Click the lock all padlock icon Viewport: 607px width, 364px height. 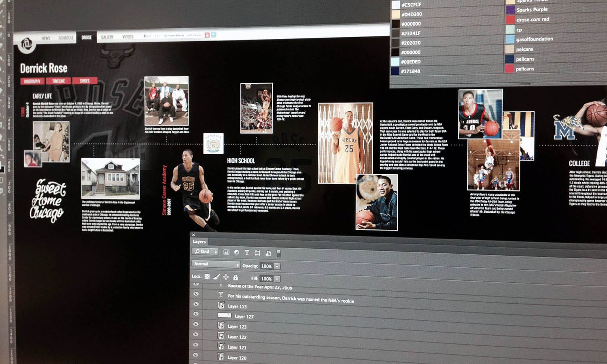[x=236, y=277]
